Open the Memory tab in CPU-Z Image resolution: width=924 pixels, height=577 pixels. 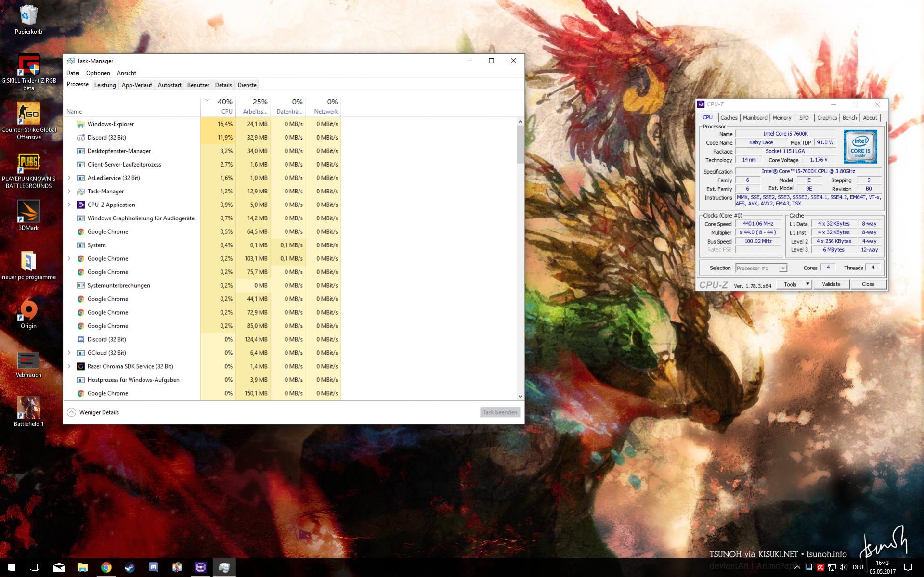point(782,118)
